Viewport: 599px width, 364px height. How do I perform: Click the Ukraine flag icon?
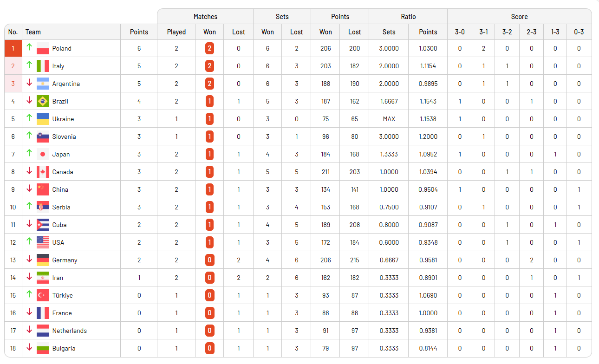43,119
